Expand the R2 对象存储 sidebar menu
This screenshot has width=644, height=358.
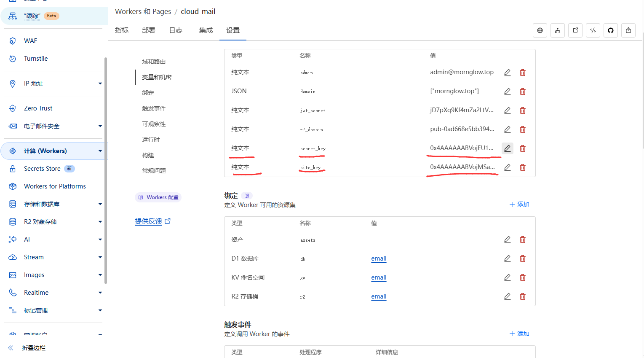click(x=100, y=222)
